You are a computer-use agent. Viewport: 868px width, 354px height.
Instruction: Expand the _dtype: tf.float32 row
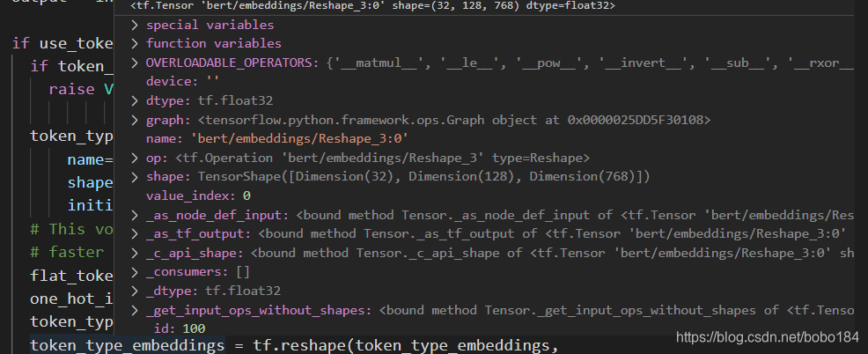click(x=134, y=291)
